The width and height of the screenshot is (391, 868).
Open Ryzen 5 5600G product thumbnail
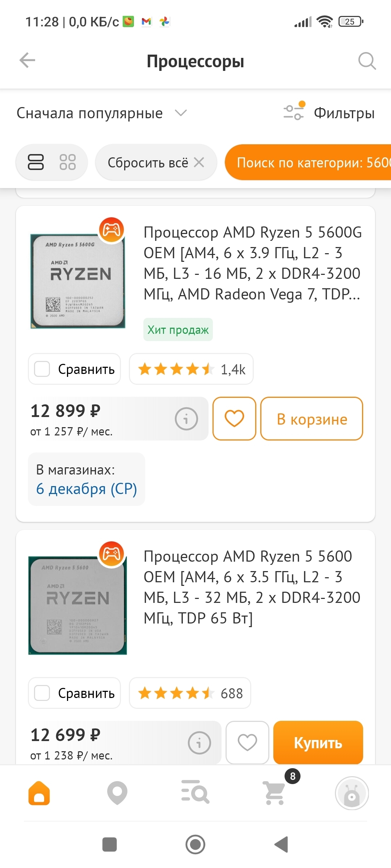(x=78, y=280)
